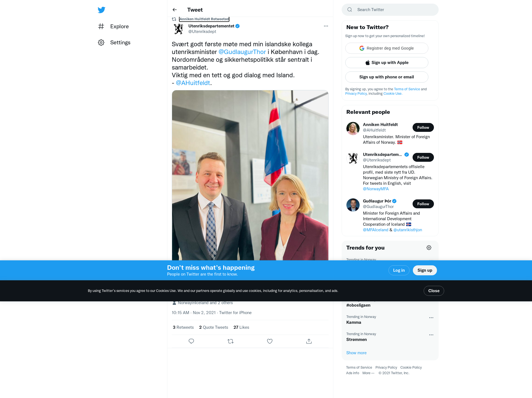Open options for Kamma trend
This screenshot has width=532, height=398.
[x=431, y=318]
